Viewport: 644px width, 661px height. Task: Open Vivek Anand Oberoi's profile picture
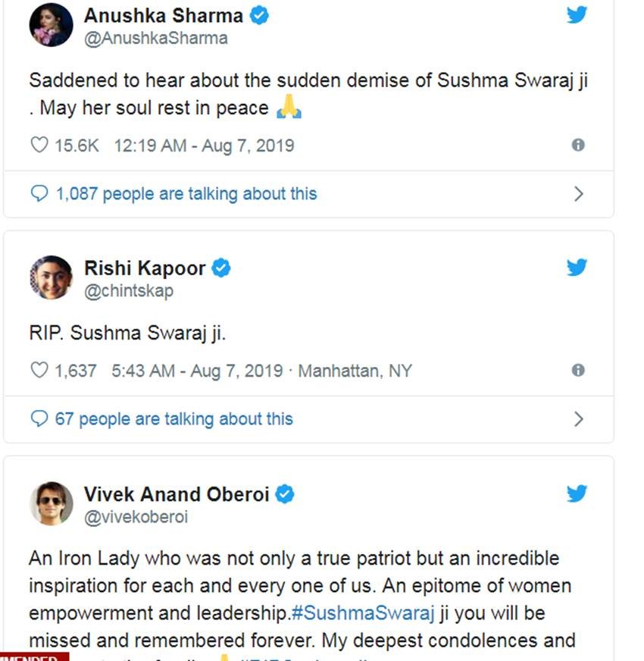tap(51, 503)
